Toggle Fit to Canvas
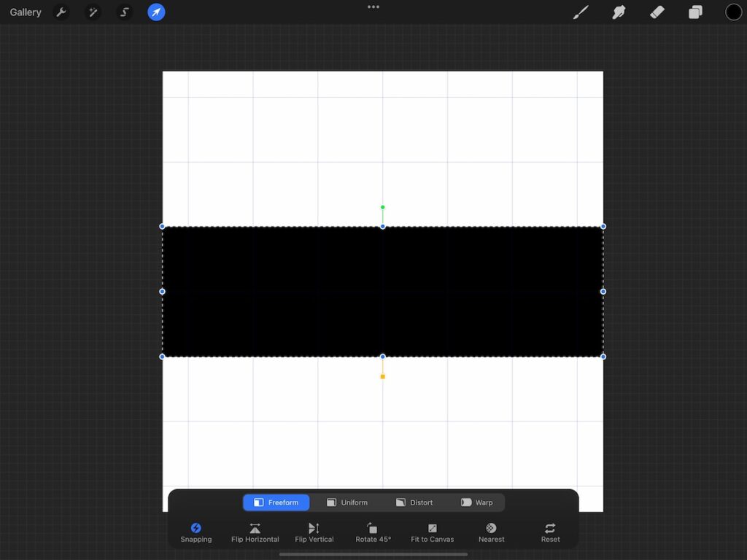 click(431, 532)
